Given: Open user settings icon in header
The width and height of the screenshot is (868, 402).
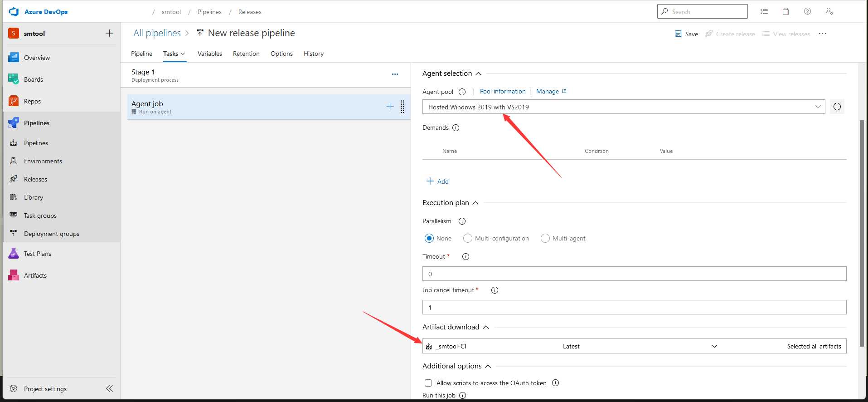Looking at the screenshot, I should tap(829, 12).
